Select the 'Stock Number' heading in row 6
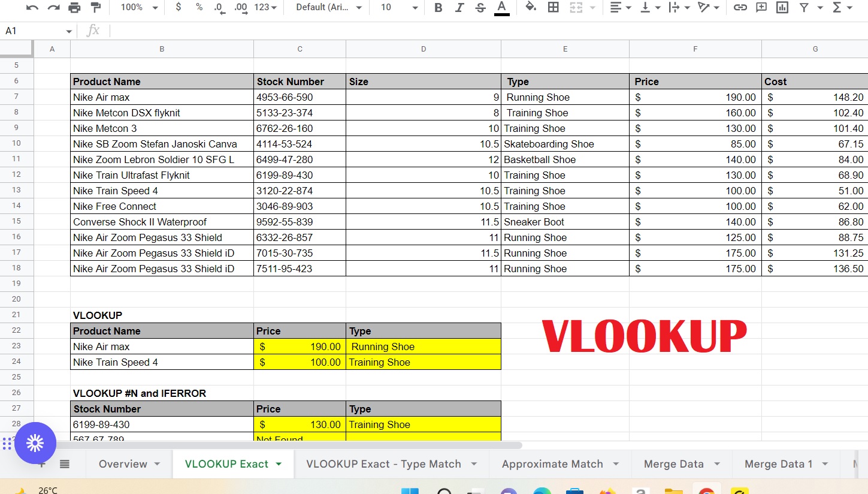This screenshot has width=868, height=494. click(x=300, y=82)
